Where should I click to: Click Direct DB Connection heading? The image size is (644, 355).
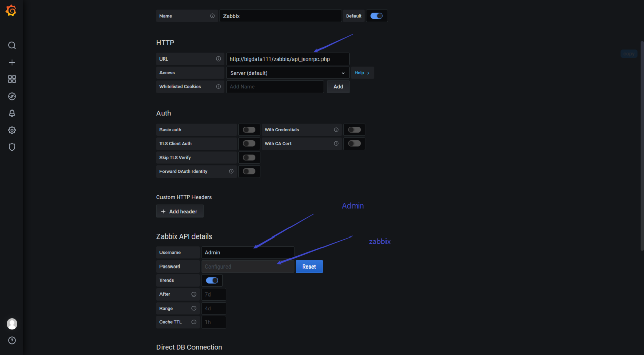coord(189,347)
